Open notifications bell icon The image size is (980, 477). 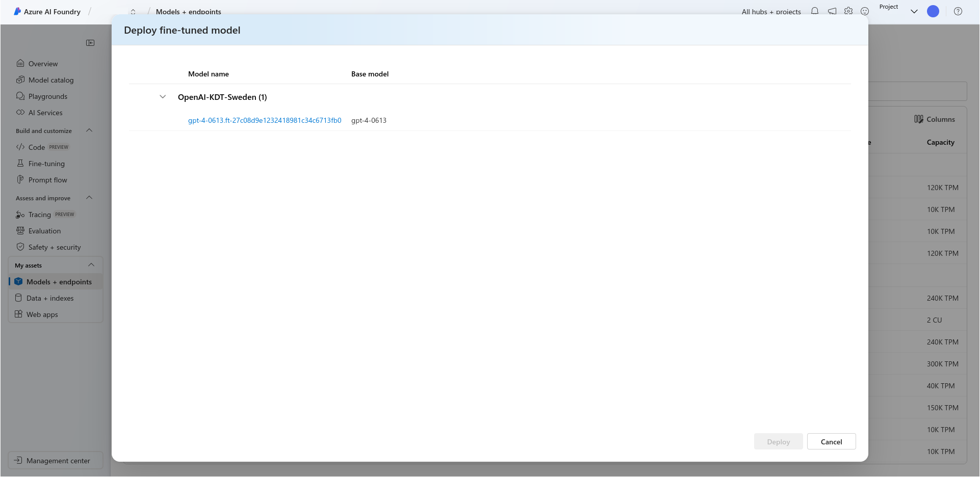pos(815,11)
